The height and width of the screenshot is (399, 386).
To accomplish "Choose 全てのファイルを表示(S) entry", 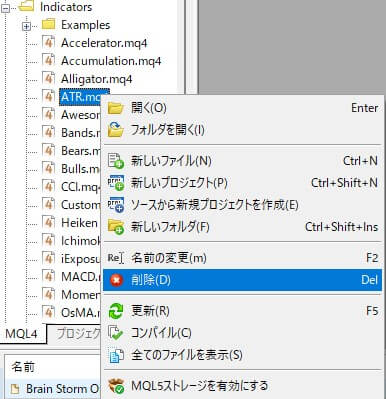I will [x=242, y=355].
